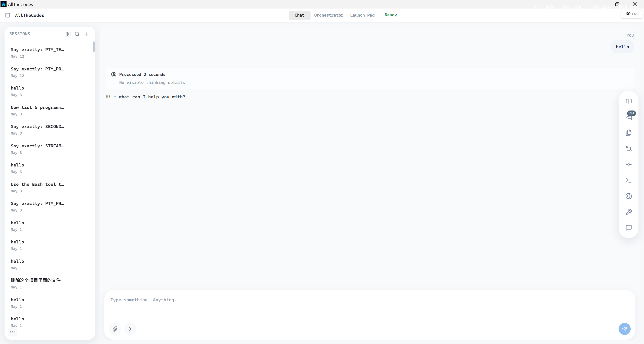Expand the chevron options next to attach
The height and width of the screenshot is (344, 644).
[x=130, y=329]
